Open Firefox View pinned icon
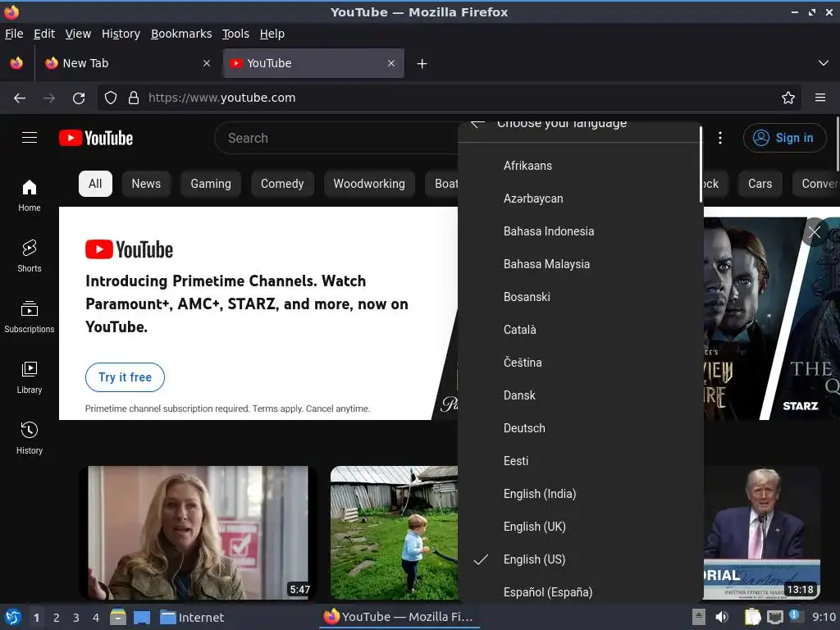Image resolution: width=840 pixels, height=630 pixels. click(16, 63)
